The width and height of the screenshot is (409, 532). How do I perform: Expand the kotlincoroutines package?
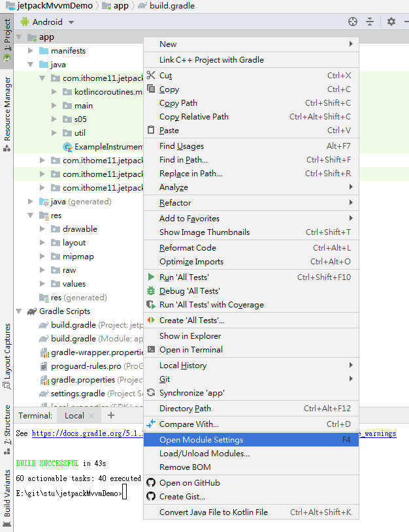(x=54, y=91)
